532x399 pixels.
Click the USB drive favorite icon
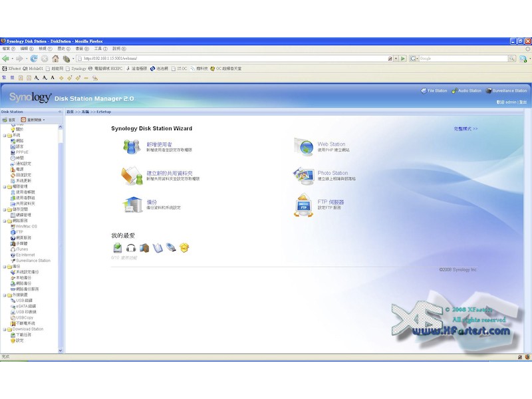(171, 248)
